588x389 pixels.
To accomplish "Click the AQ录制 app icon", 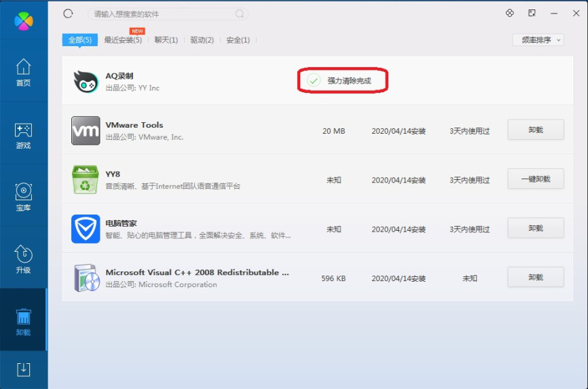I will [86, 81].
